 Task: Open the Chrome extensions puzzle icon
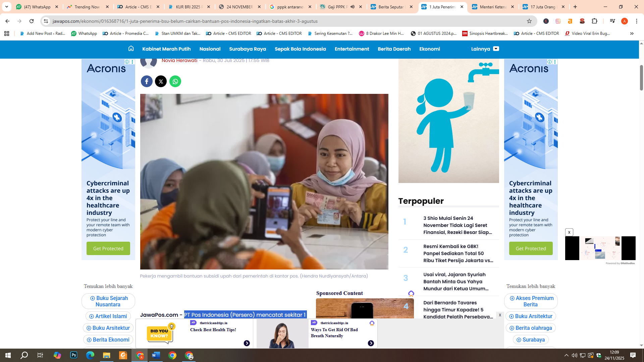(x=594, y=21)
